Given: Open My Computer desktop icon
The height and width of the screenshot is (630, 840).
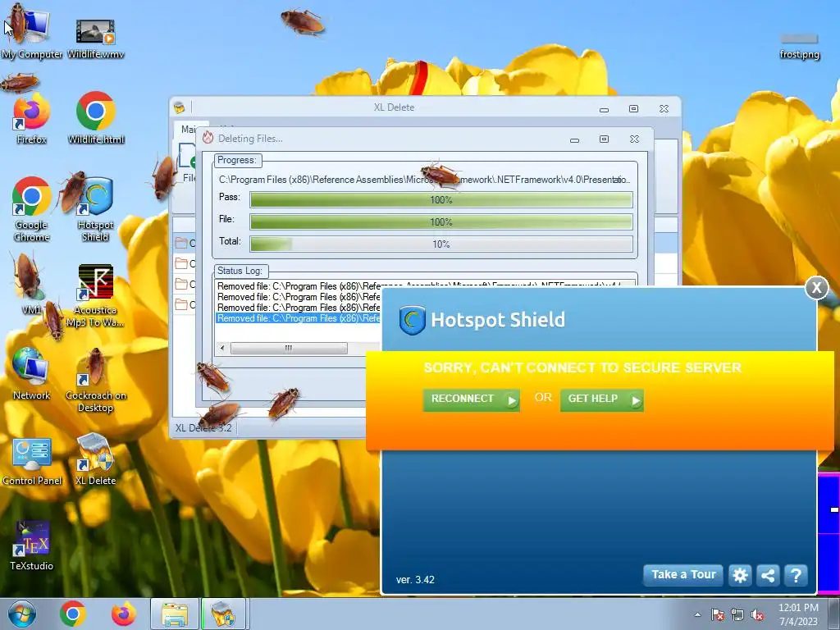Looking at the screenshot, I should (x=31, y=34).
